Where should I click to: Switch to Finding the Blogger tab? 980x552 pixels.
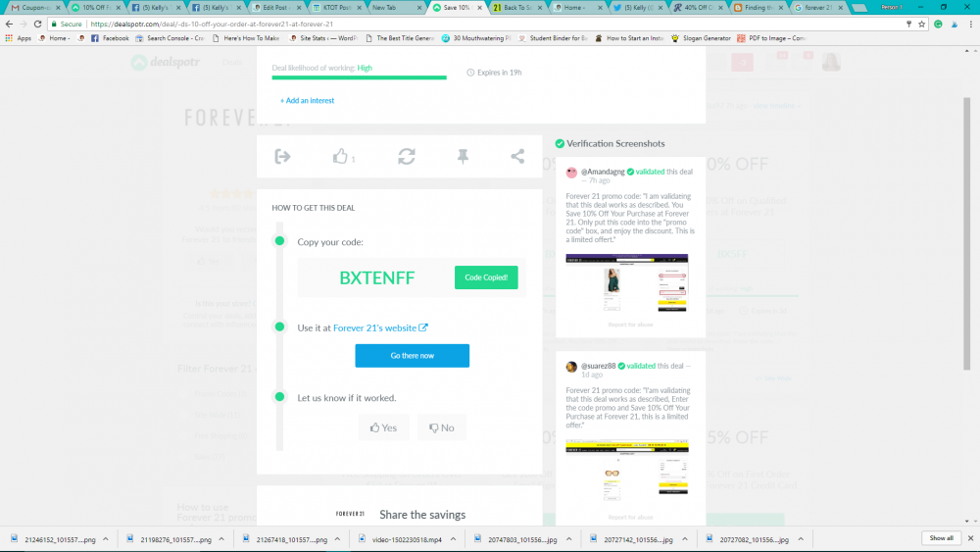pos(759,8)
